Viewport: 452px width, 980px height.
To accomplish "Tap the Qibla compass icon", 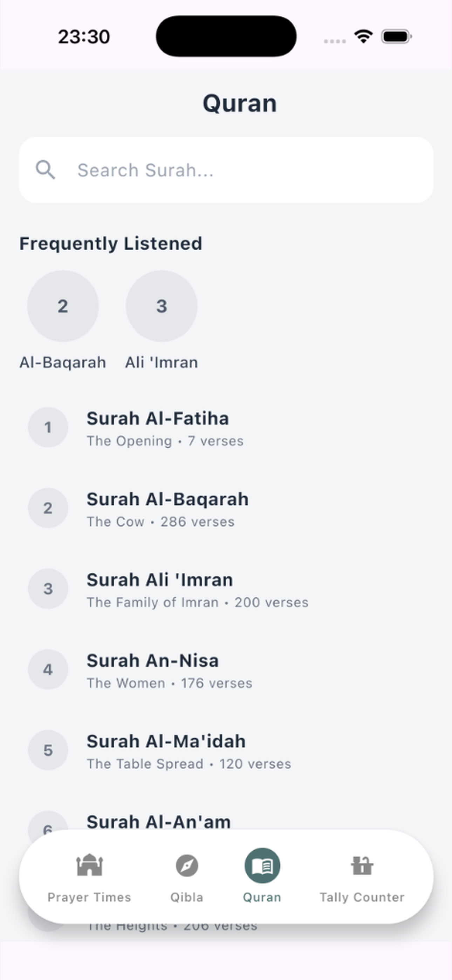I will point(187,865).
